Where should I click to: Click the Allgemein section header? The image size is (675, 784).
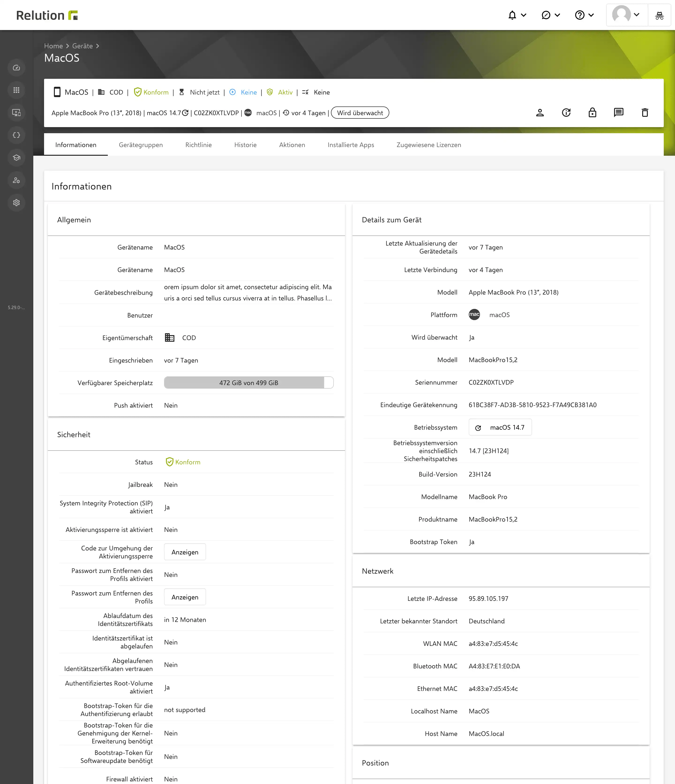coord(74,220)
